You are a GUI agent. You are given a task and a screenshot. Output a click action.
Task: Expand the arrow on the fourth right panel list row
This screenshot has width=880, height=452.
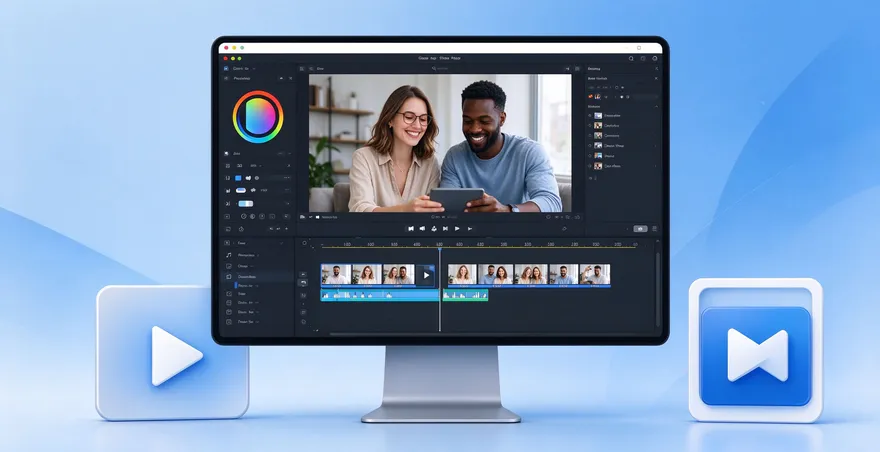655,145
